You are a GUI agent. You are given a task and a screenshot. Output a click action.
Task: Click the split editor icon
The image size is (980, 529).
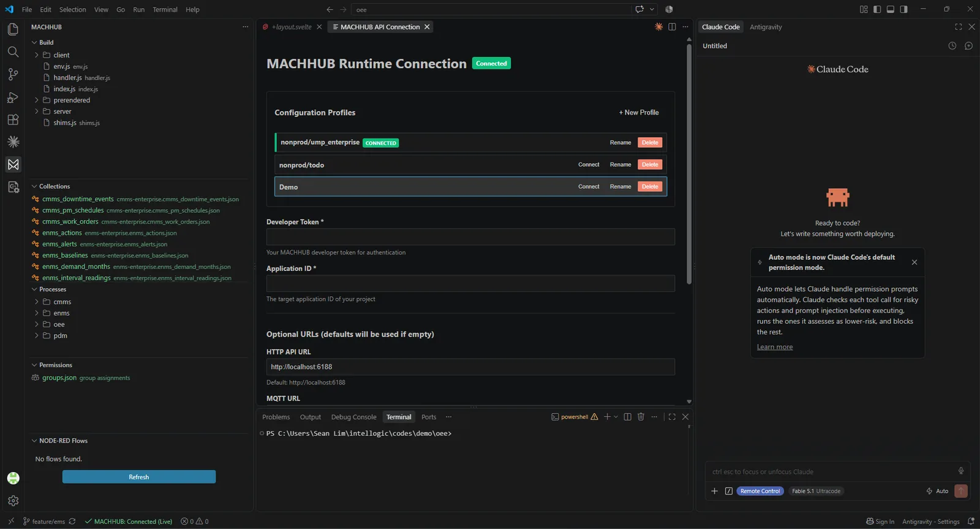pos(672,27)
